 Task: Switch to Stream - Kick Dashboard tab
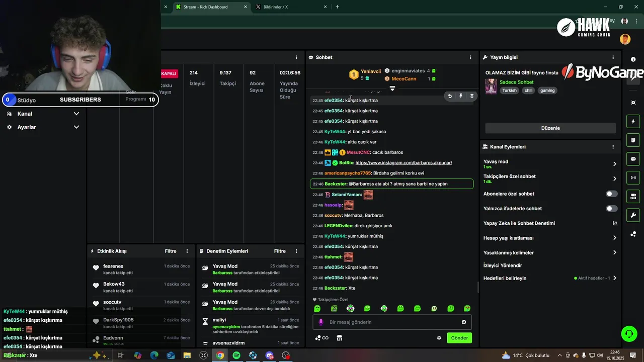(x=211, y=7)
